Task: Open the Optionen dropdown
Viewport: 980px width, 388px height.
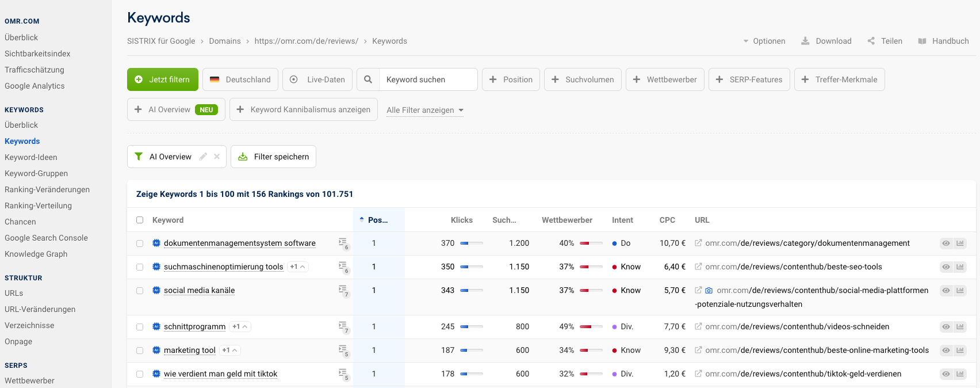Action: [764, 41]
